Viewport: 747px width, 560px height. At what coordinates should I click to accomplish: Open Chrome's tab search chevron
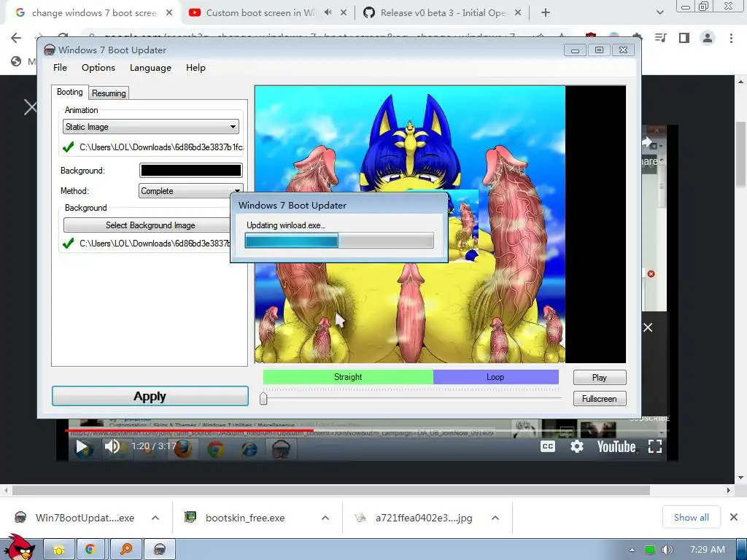pos(659,13)
